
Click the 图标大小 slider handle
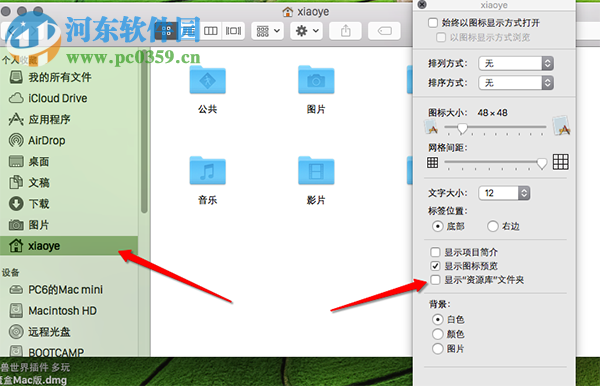(462, 129)
